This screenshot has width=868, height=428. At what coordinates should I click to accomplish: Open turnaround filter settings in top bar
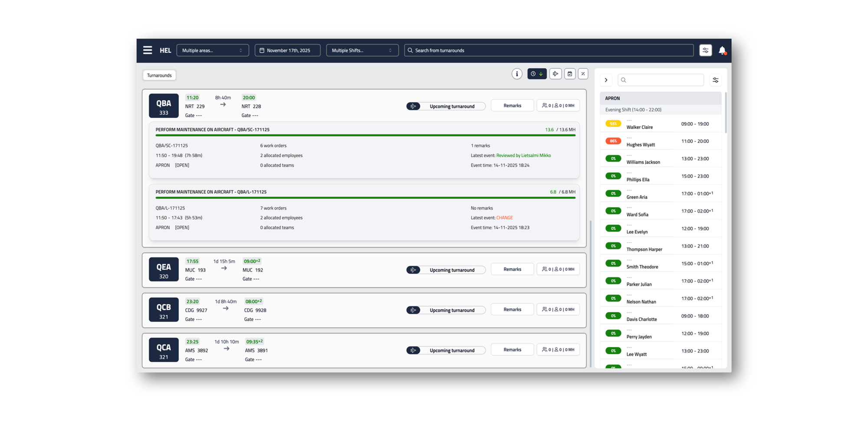pyautogui.click(x=705, y=50)
